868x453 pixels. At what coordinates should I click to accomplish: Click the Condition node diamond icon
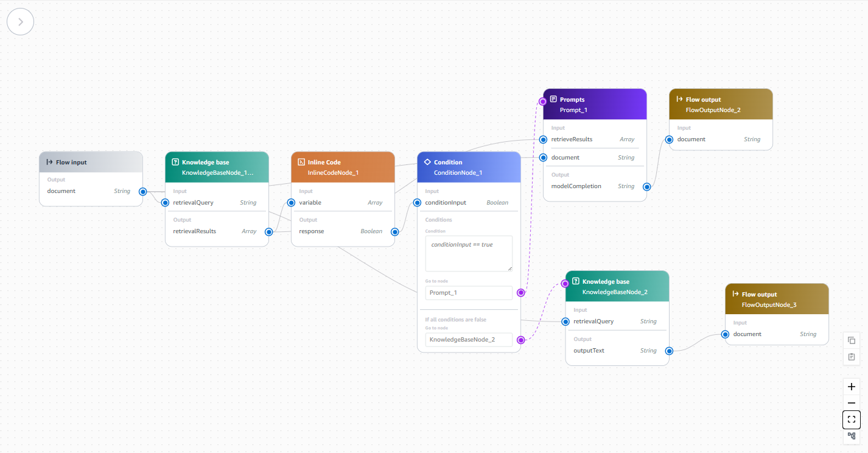pos(427,163)
